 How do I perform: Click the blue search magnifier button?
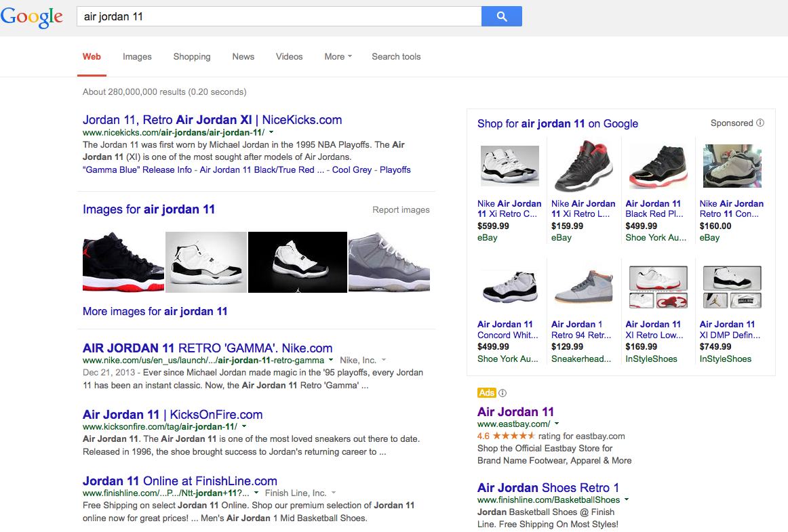502,16
